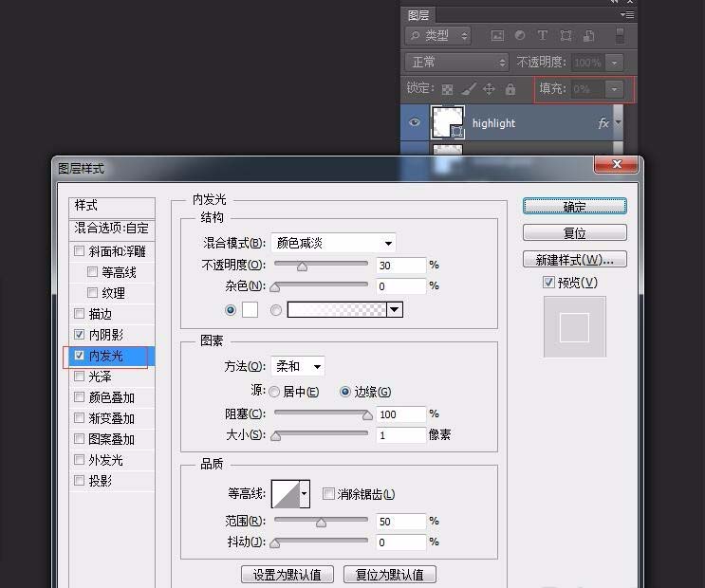Click the pixel layer filter icon

497,36
